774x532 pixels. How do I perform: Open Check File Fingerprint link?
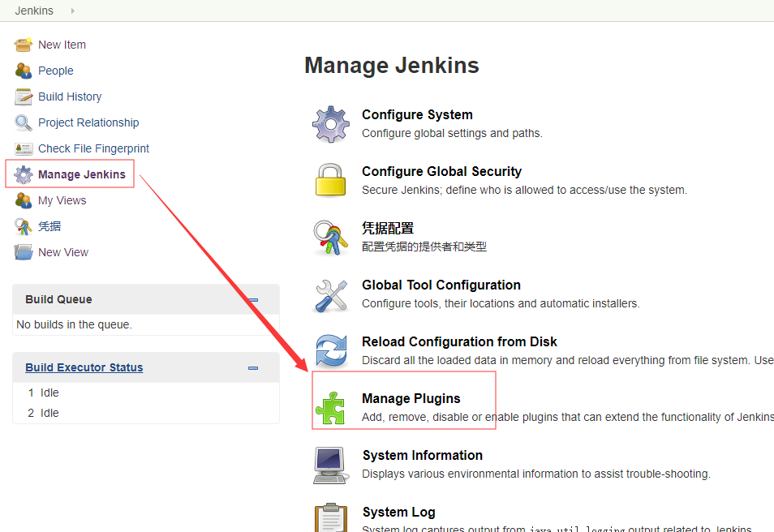[x=94, y=149]
